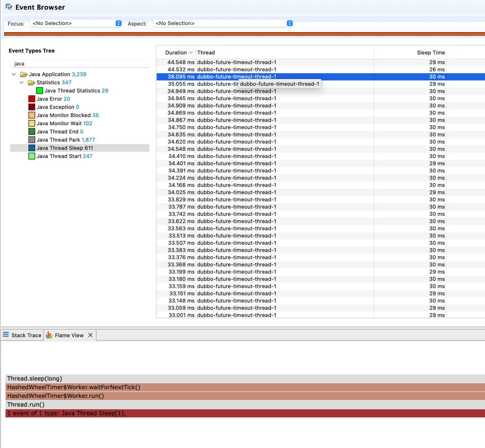Select the row with duration 33.199 ms

click(x=321, y=272)
